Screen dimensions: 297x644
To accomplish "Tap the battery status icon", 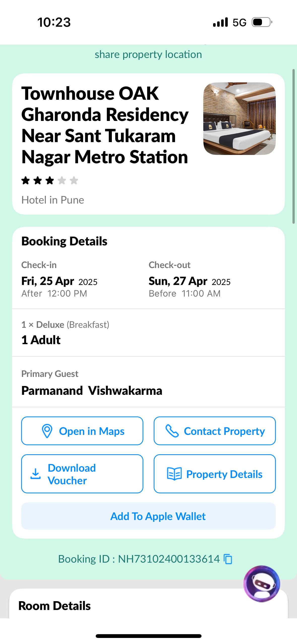I will pos(262,22).
